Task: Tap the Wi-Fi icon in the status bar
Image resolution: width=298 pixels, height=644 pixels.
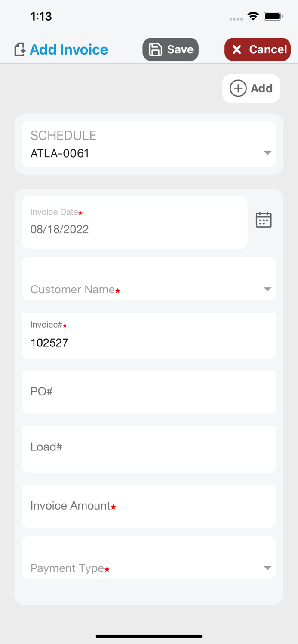Action: coord(253,16)
